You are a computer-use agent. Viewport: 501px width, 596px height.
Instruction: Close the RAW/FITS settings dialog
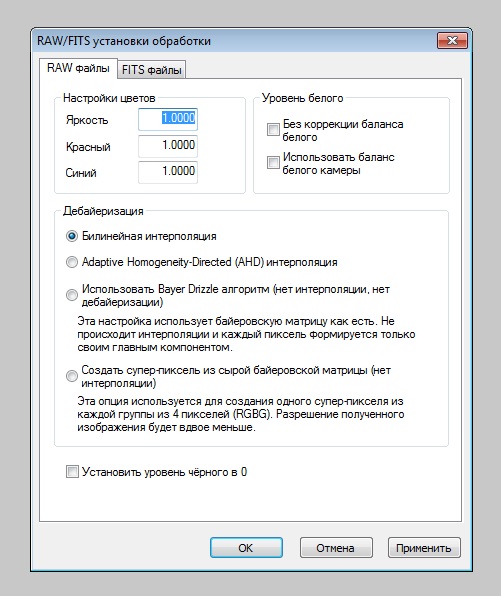[x=452, y=40]
